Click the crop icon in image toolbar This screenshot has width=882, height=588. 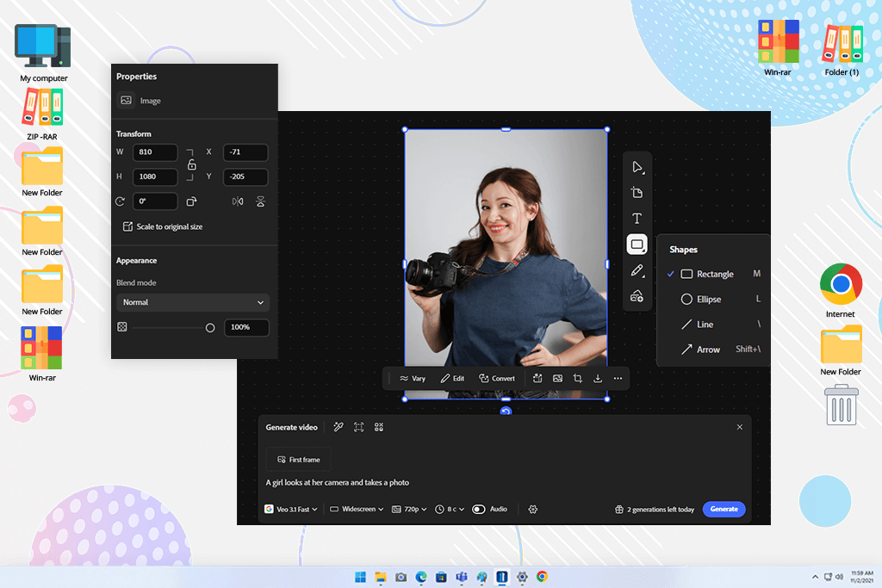pyautogui.click(x=578, y=378)
